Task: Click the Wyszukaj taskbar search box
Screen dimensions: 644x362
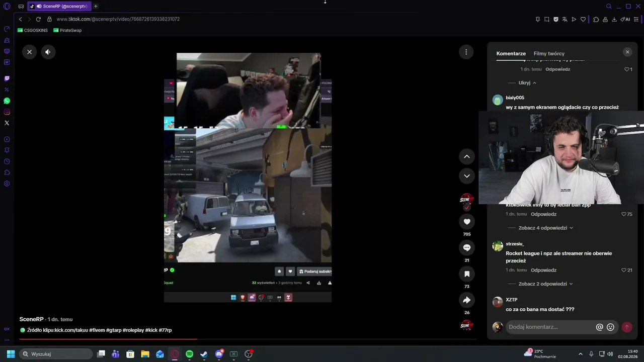Action: pyautogui.click(x=56, y=354)
